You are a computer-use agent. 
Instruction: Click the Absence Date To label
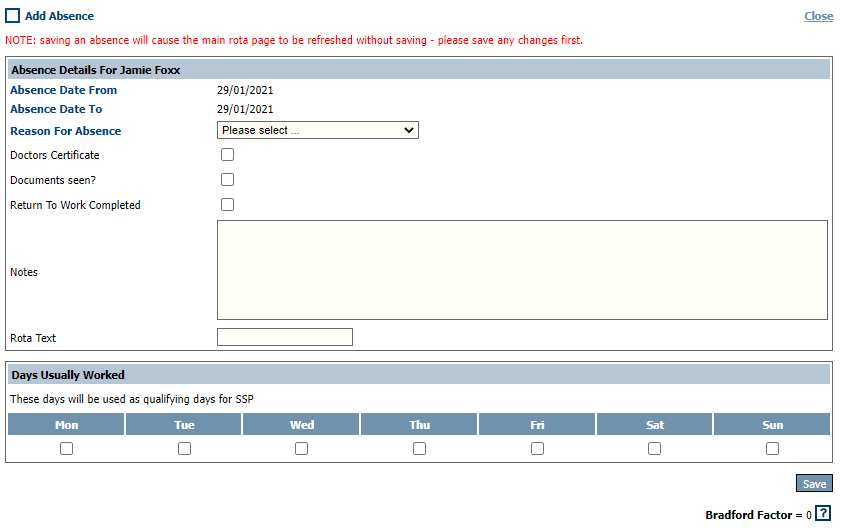[56, 109]
